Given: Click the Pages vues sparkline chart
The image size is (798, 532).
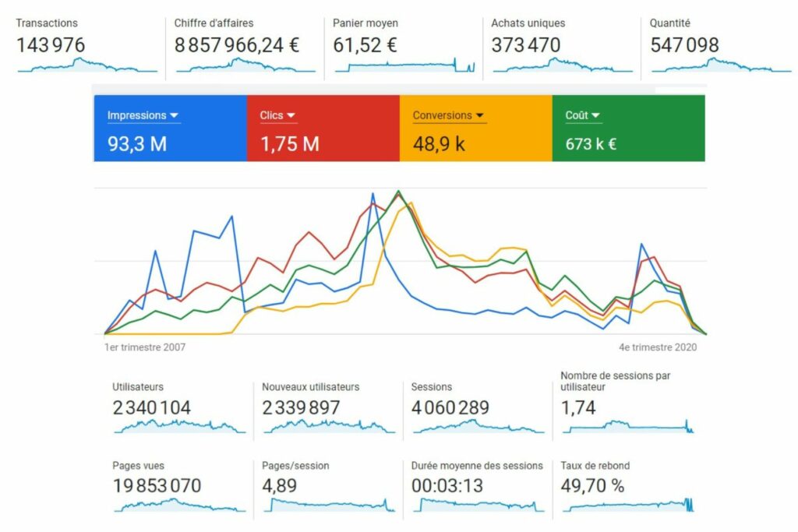Looking at the screenshot, I should 180,505.
